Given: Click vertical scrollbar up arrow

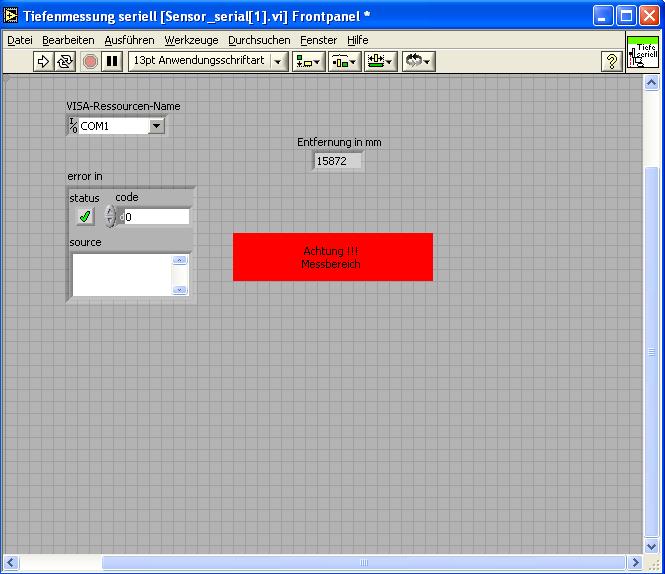Looking at the screenshot, I should tap(651, 82).
